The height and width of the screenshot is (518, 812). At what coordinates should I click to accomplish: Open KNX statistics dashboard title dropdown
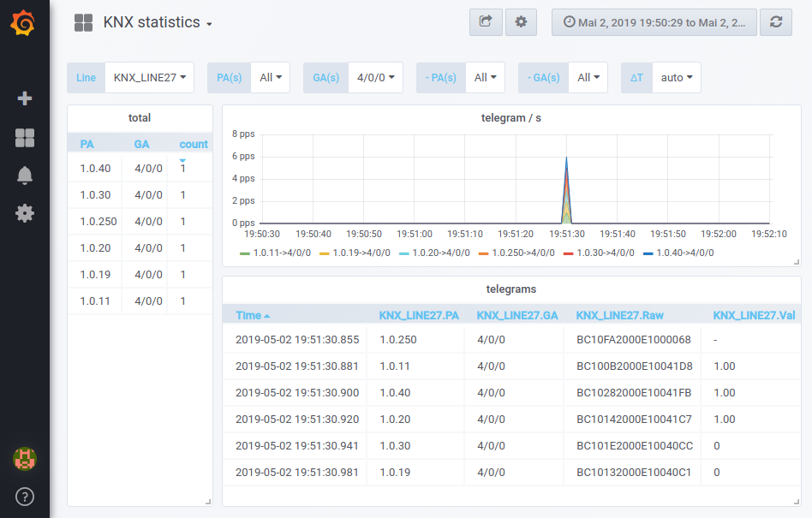[x=158, y=23]
